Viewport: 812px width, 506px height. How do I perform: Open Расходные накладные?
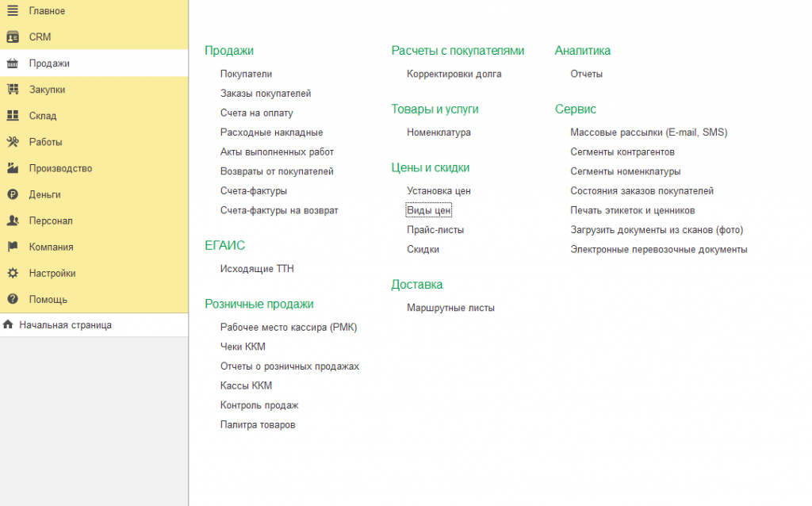click(271, 132)
